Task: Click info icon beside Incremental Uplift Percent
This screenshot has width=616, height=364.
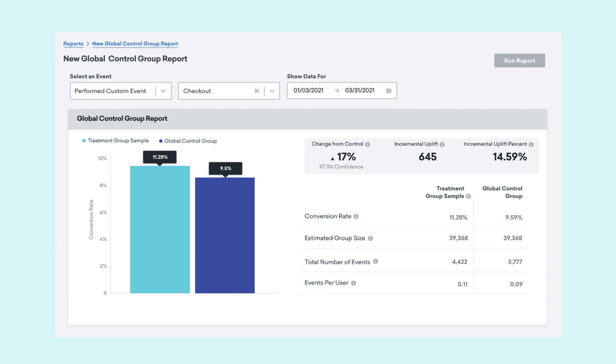Action: coord(531,145)
